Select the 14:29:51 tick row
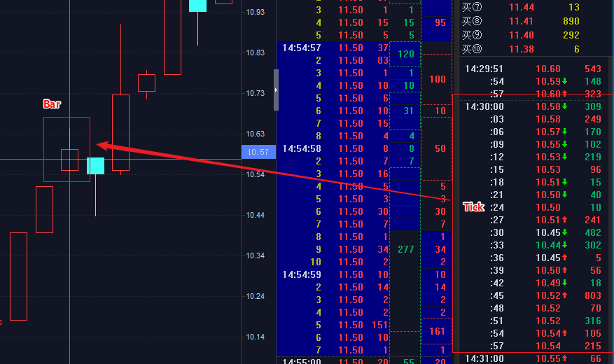614x364 pixels. (x=532, y=69)
